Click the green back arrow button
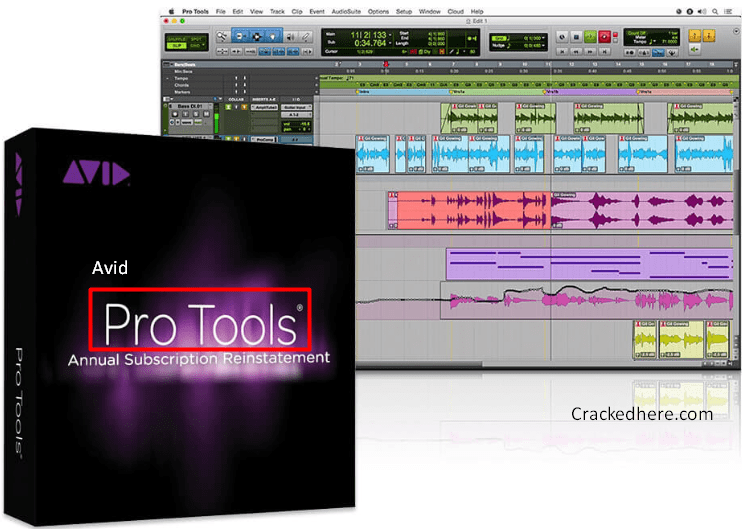 (x=695, y=49)
